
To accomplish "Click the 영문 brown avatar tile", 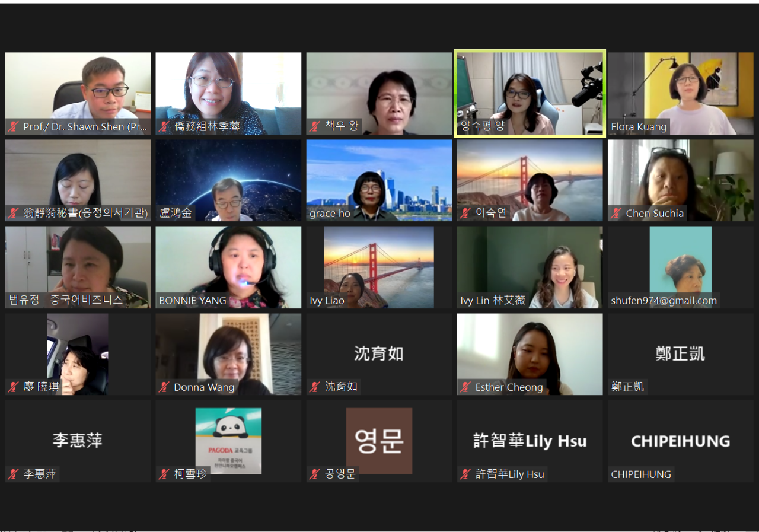I will pyautogui.click(x=379, y=441).
